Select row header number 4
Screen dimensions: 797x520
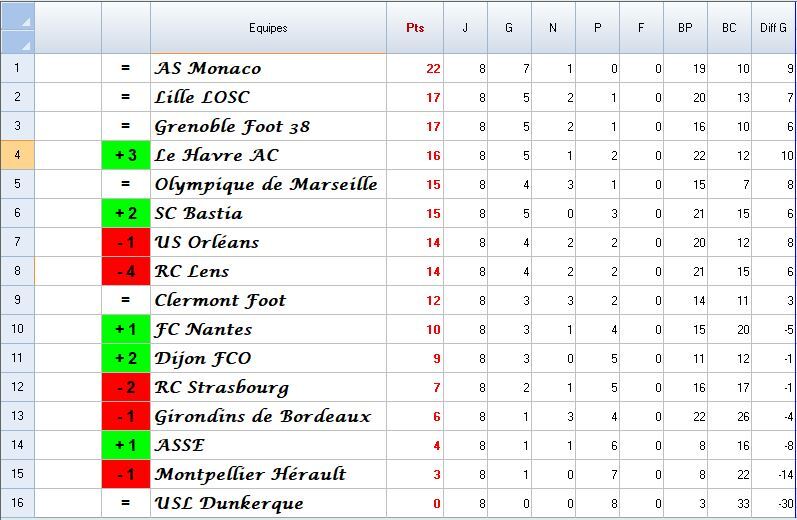(17, 155)
